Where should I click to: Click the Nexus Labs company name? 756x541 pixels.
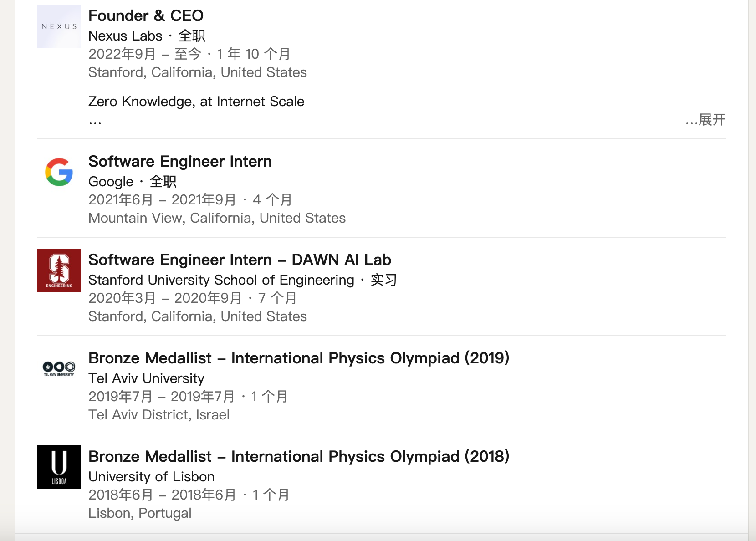tap(125, 36)
